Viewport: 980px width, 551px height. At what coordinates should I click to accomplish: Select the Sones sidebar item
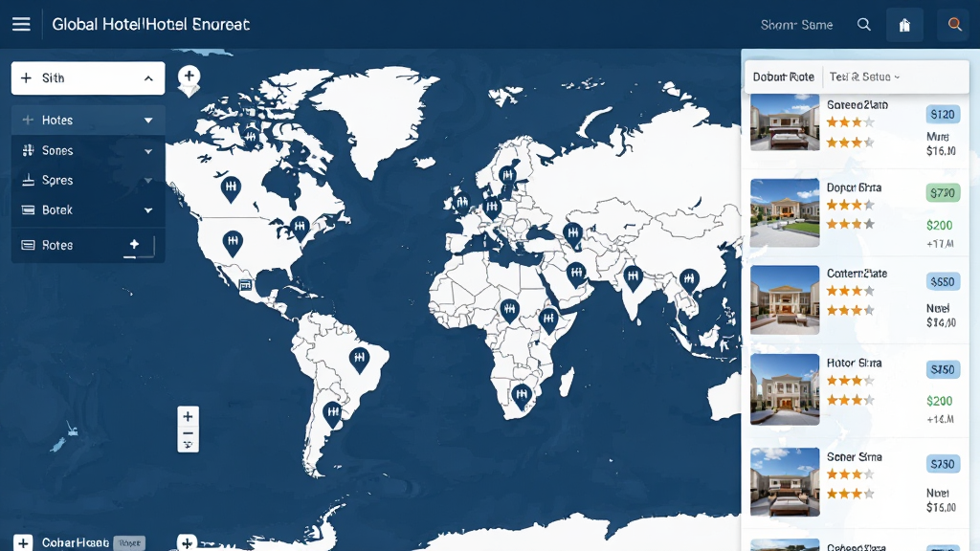(x=88, y=150)
